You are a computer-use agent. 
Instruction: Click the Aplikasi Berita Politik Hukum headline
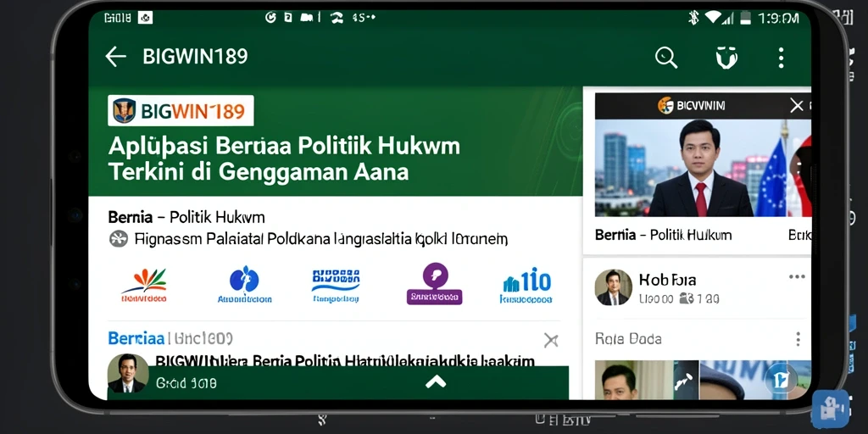[x=284, y=159]
